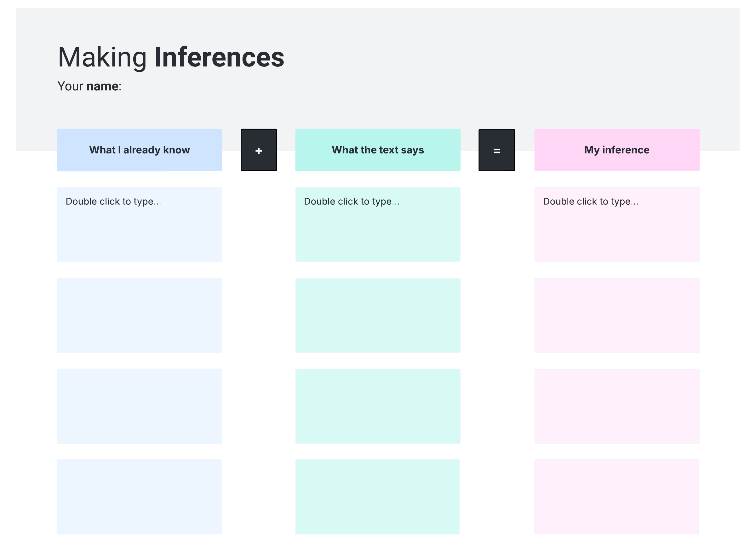Viewport: 756px width, 559px height.
Task: Select the bottom blue note box
Action: [140, 497]
